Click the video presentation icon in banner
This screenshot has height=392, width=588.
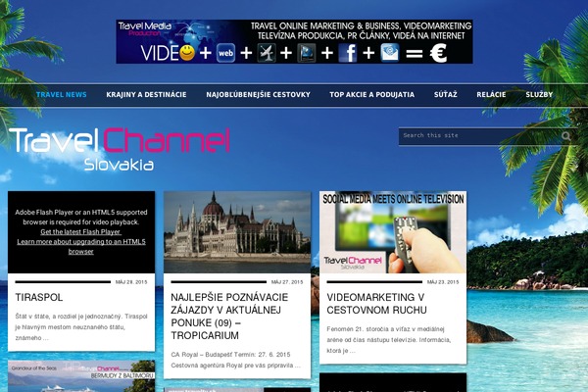click(x=307, y=53)
